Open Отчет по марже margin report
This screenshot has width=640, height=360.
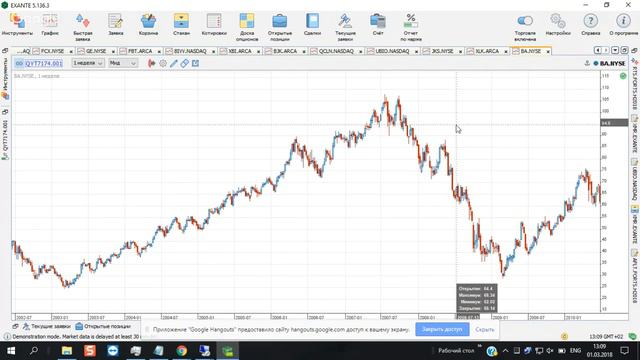[411, 27]
